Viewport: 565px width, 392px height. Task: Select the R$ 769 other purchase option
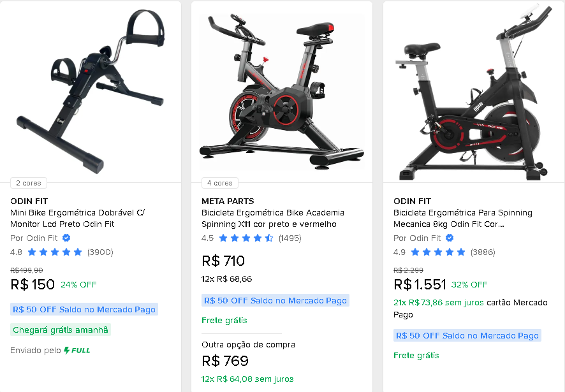click(225, 361)
